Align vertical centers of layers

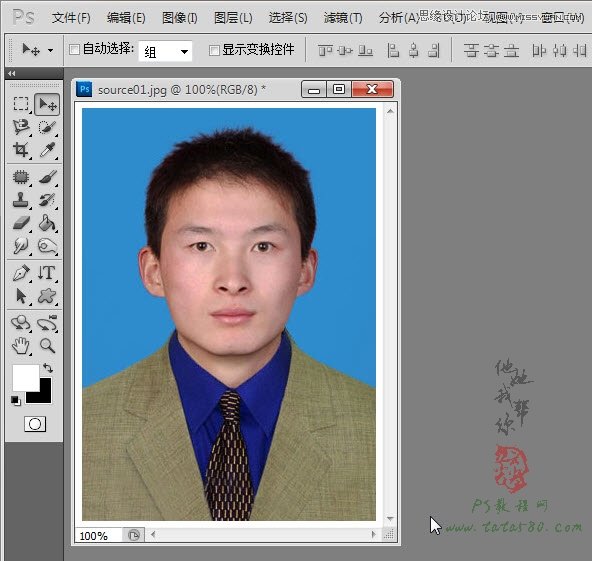click(345, 50)
